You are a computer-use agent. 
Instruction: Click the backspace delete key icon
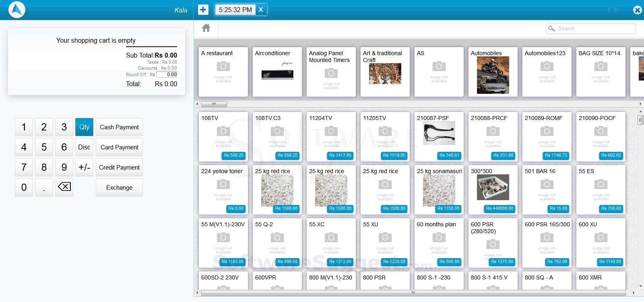[64, 187]
